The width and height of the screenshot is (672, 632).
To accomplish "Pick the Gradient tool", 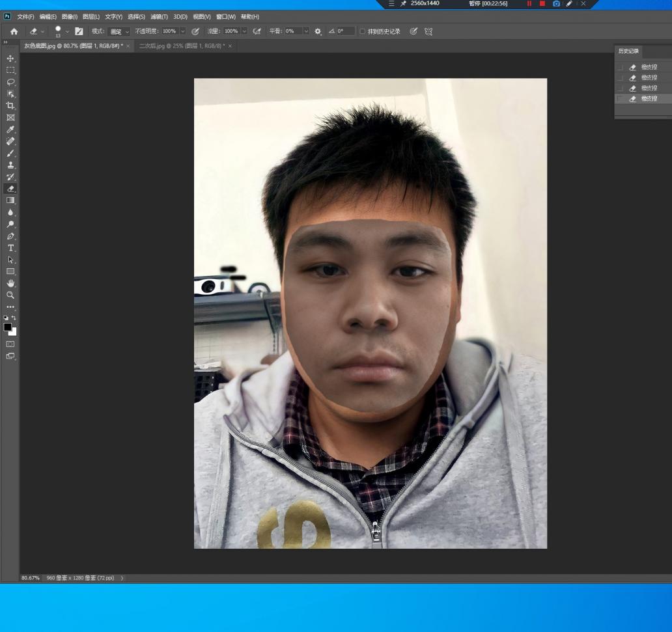I will pyautogui.click(x=10, y=200).
